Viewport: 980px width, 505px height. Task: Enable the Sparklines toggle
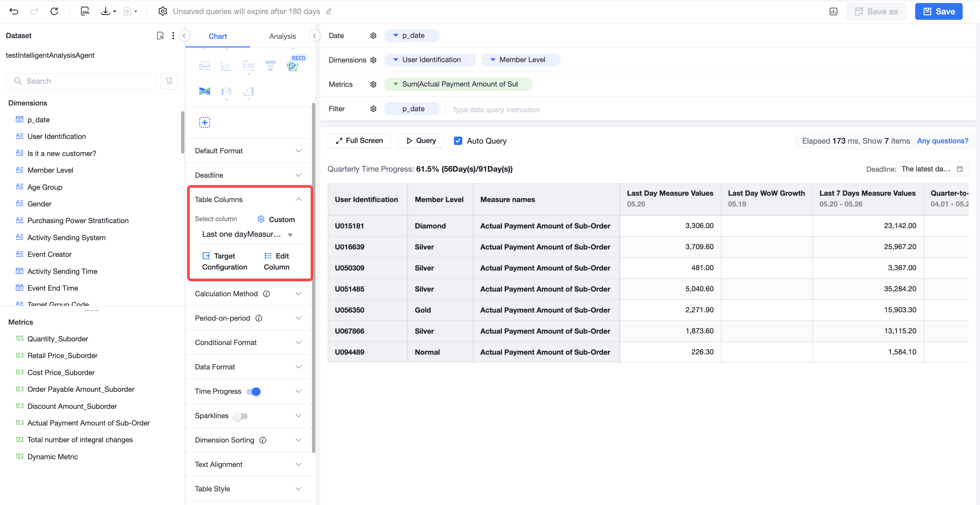pyautogui.click(x=241, y=416)
